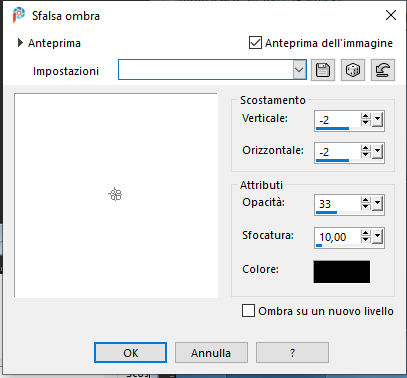The width and height of the screenshot is (407, 378).
Task: Open the black Colore swatch
Action: [x=342, y=272]
